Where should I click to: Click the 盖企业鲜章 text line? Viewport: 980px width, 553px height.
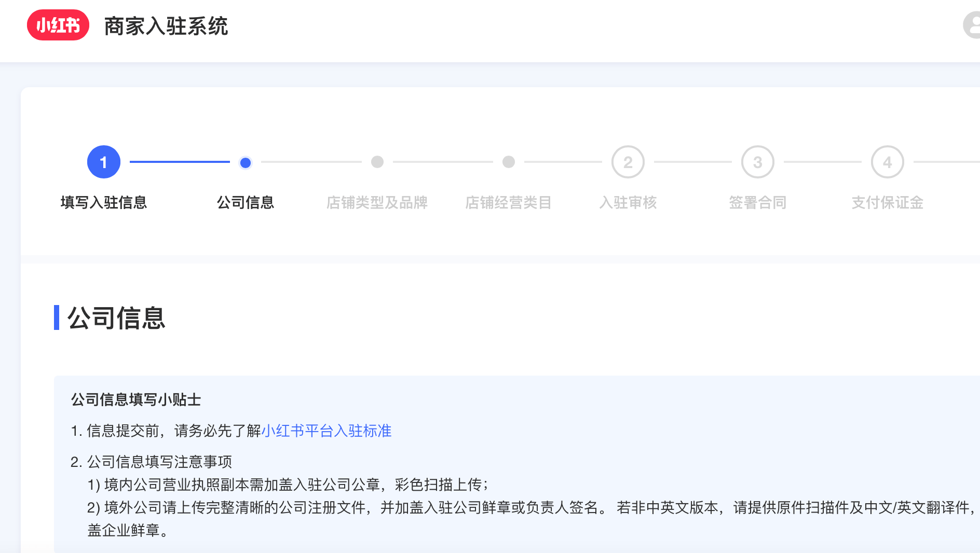128,530
